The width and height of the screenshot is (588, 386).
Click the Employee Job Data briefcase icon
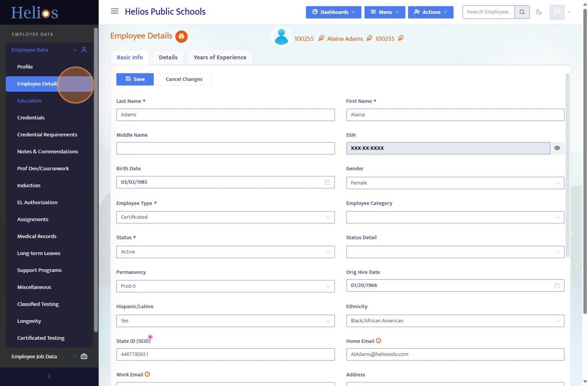[x=84, y=357]
